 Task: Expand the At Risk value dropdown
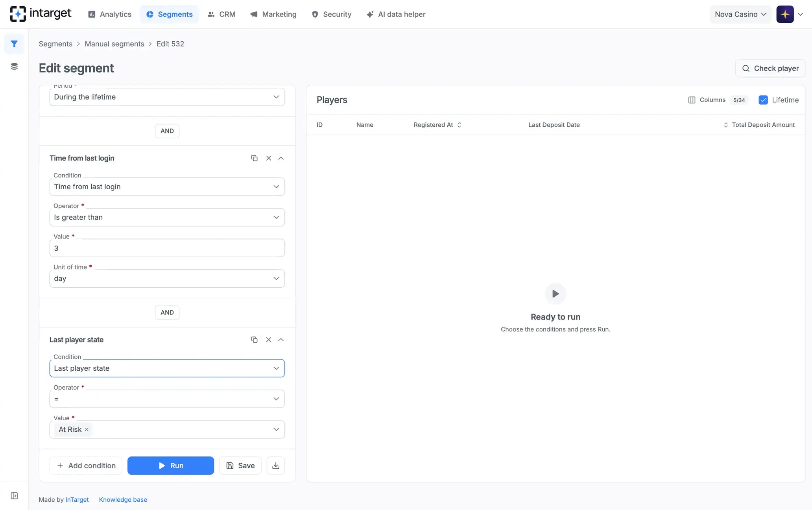point(276,429)
